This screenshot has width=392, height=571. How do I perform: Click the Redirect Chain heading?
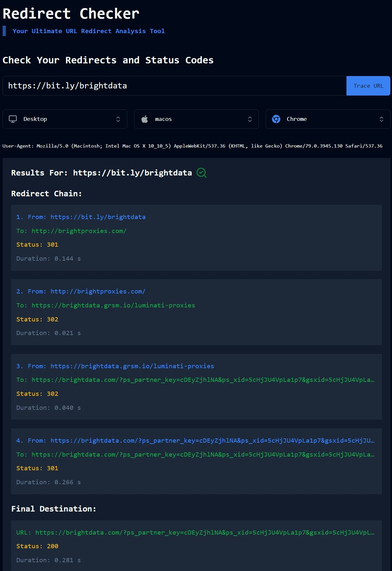[46, 193]
